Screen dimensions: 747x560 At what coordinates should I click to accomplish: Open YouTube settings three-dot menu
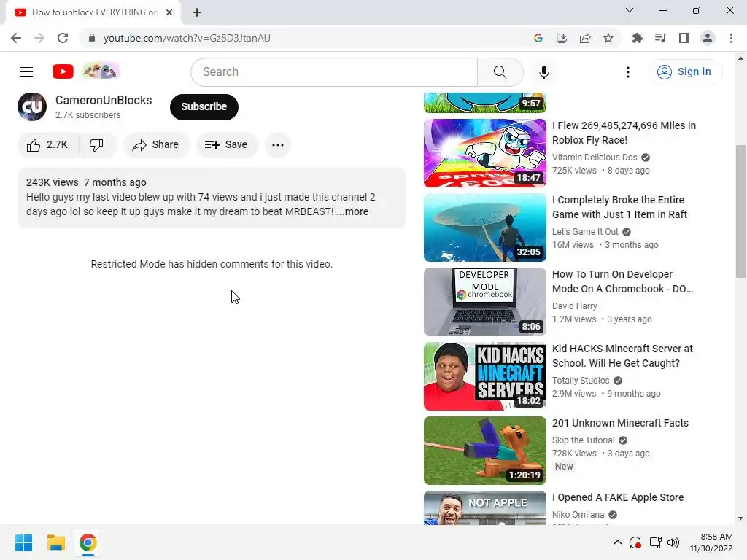[628, 72]
